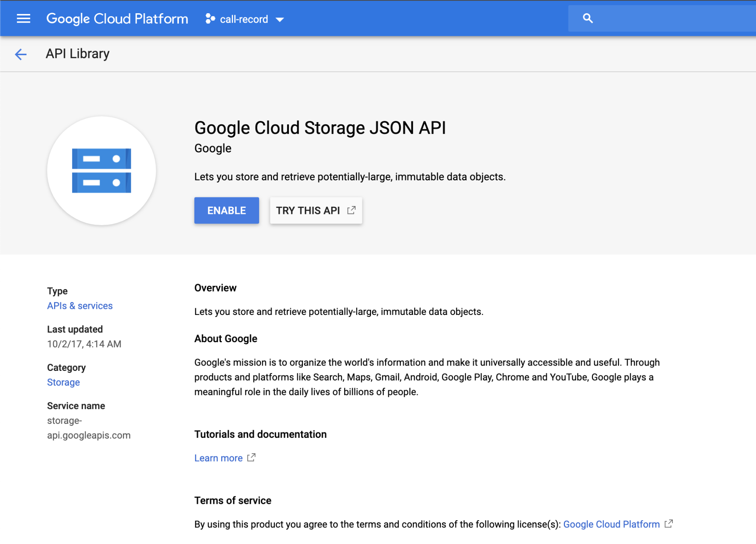756x544 pixels.
Task: Click the 'Tutorials and documentation' heading
Action: tap(261, 434)
